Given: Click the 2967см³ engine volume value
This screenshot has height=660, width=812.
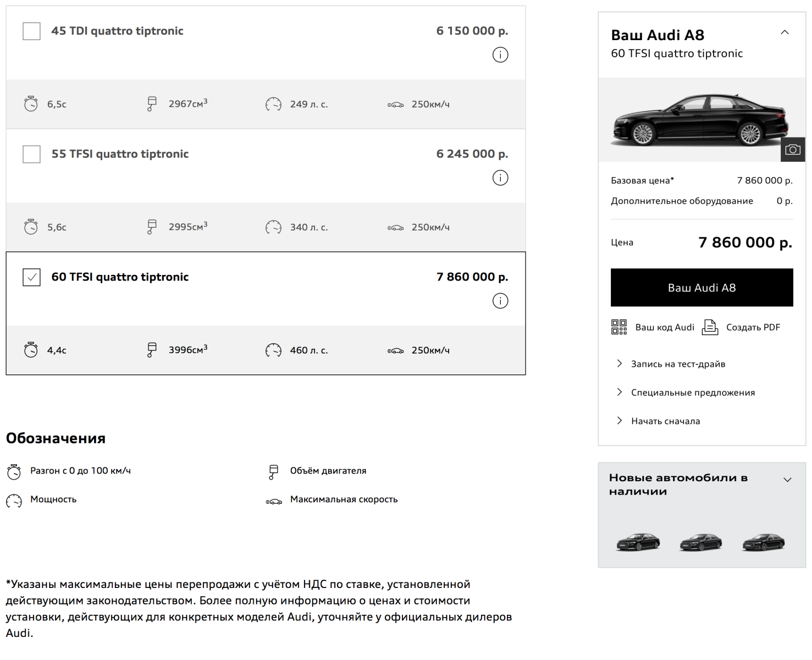Looking at the screenshot, I should (x=188, y=103).
